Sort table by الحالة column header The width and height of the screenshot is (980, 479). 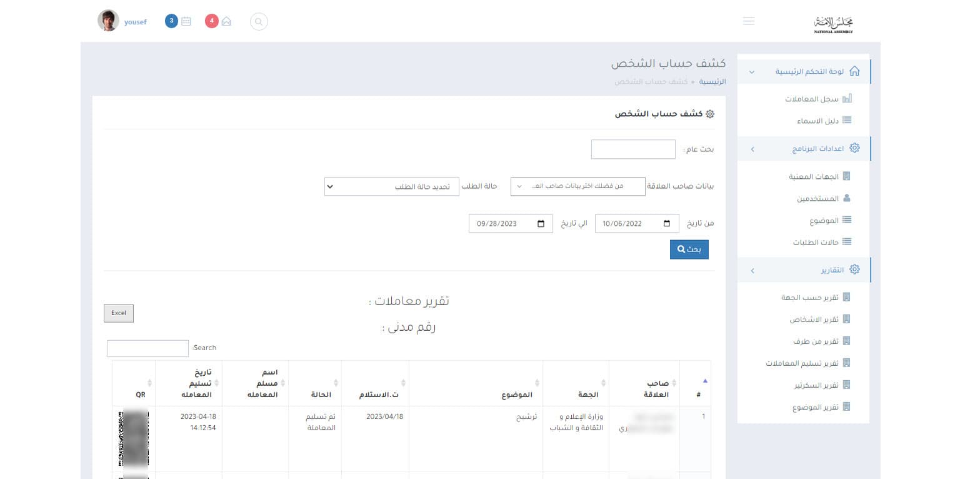pos(315,383)
